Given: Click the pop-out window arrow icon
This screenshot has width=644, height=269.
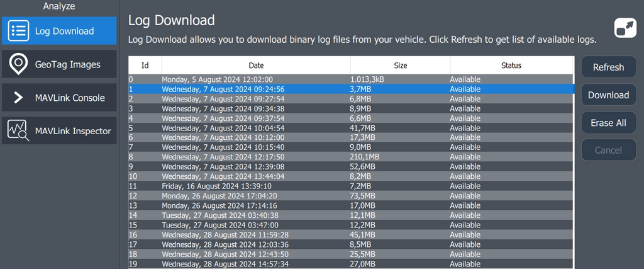Looking at the screenshot, I should point(625,29).
